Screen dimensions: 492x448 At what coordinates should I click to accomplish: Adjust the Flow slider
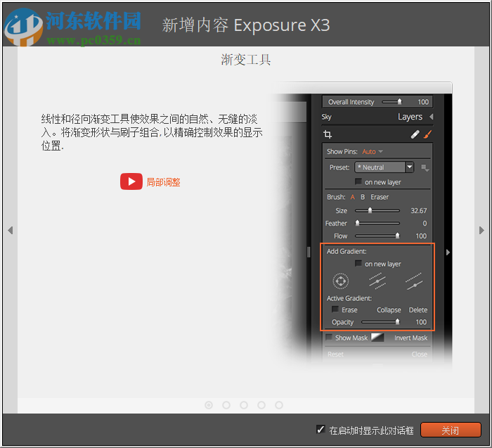point(377,236)
